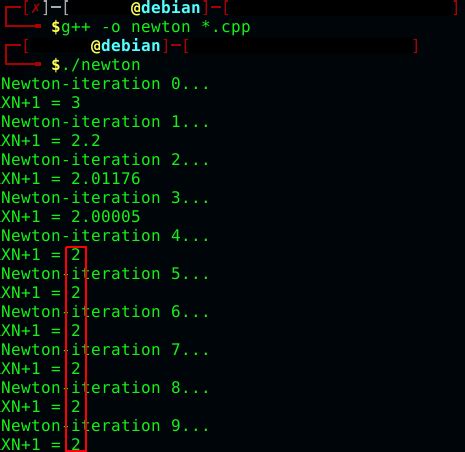
Task: Click the Newton-iteration 1... output line
Action: [x=105, y=121]
